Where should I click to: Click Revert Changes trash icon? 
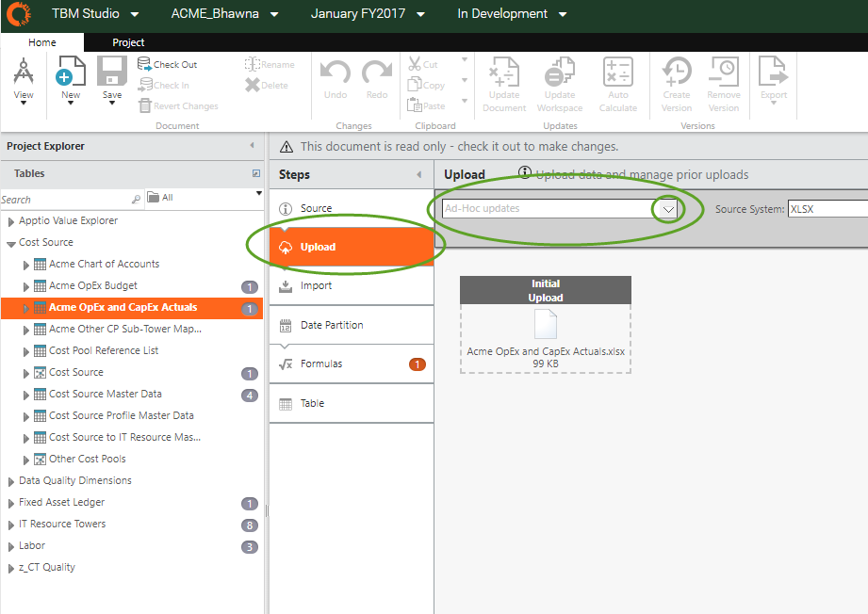[x=144, y=105]
